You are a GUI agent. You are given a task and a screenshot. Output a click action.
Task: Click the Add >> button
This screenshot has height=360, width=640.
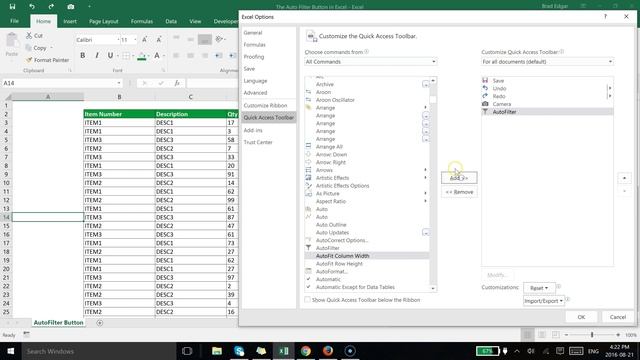(459, 178)
